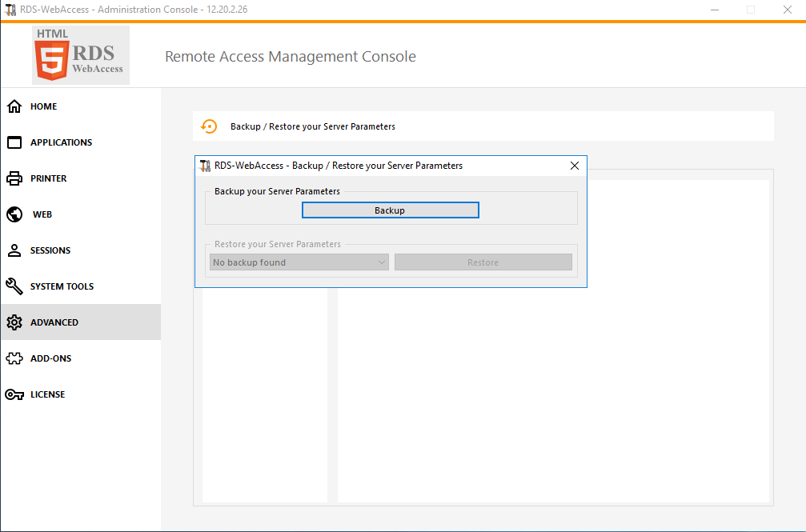
Task: Minimize the Administration Console window
Action: [x=715, y=10]
